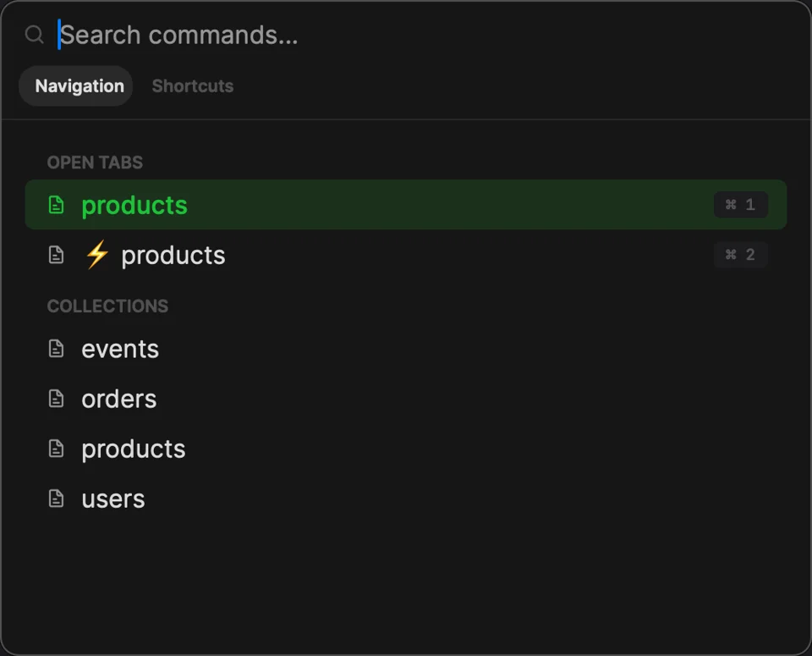Click the search magnifier icon
Screen dimensions: 812x656
pyautogui.click(x=34, y=35)
